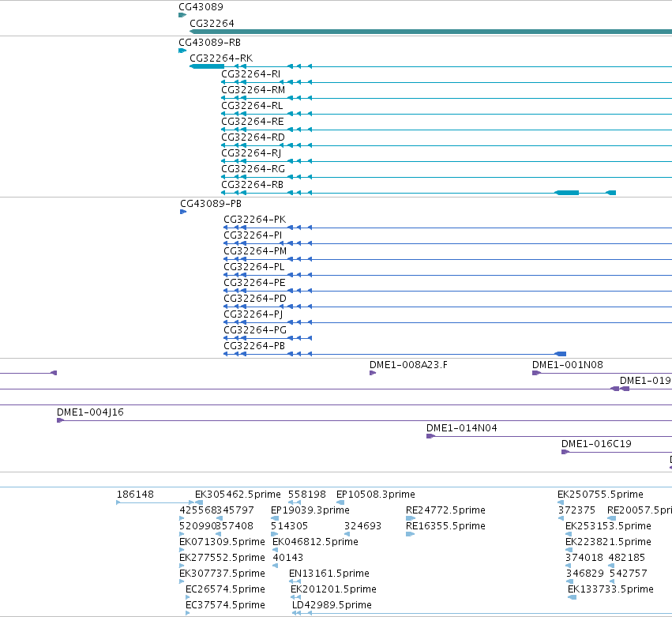Select the CG32264-PE protein label
The width and height of the screenshot is (672, 617).
[x=254, y=283]
